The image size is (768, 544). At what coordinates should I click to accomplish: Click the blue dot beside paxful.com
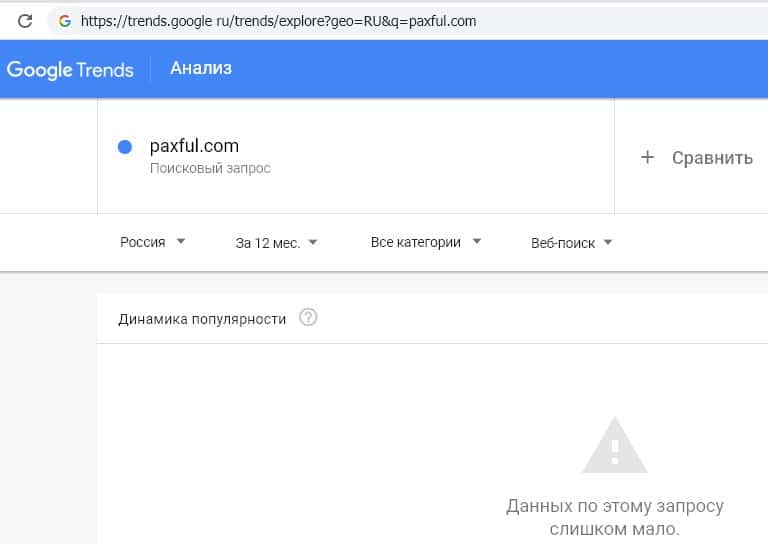click(x=125, y=147)
